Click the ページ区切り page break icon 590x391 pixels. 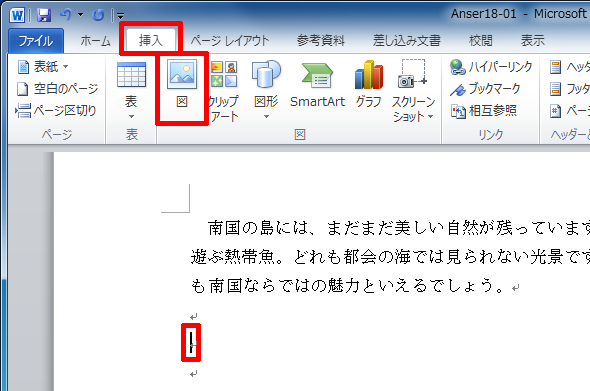point(23,111)
